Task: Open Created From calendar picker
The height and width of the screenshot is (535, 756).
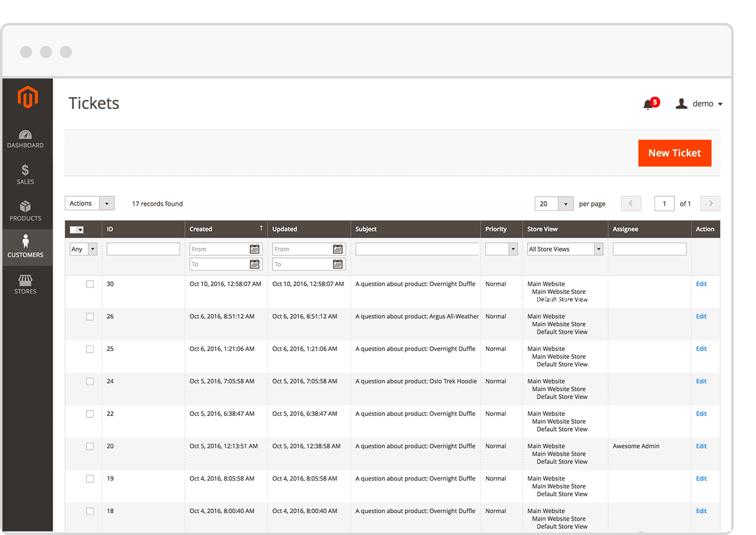Action: (254, 249)
